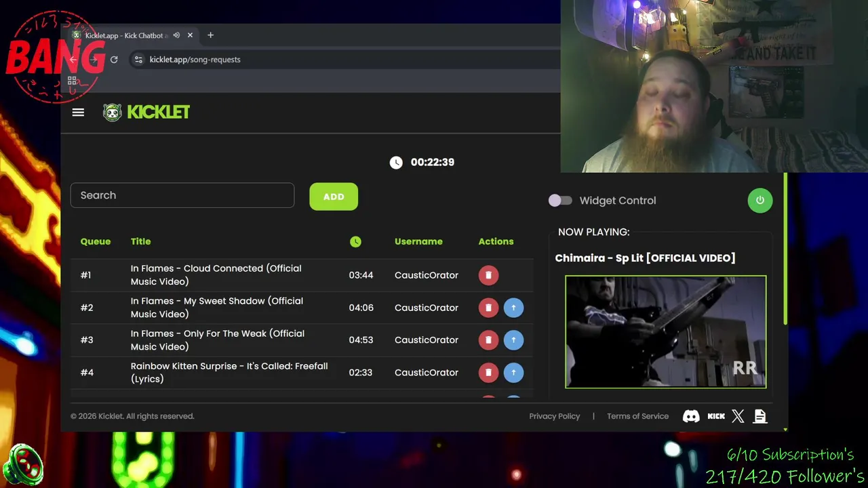Click CausticOrator username in row #4

click(427, 373)
